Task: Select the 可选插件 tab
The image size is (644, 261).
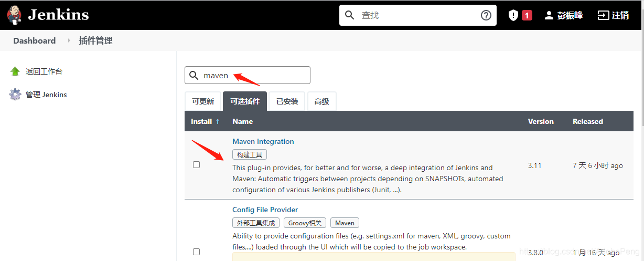Action: coord(245,101)
